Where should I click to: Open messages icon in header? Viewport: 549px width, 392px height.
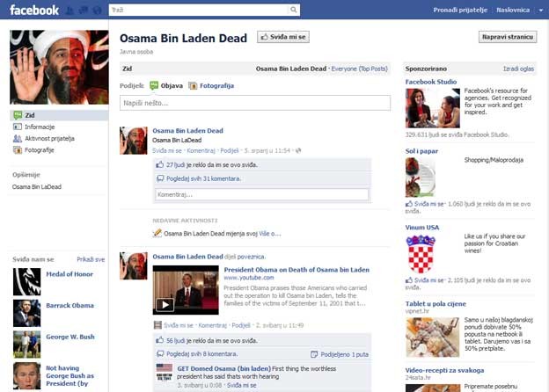pos(84,11)
